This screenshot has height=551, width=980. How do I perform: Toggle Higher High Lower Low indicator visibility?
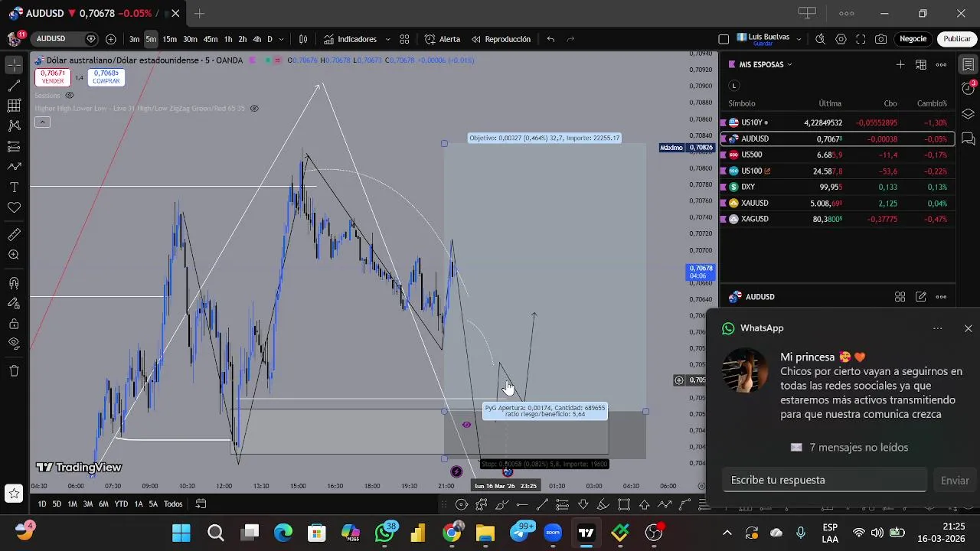click(x=254, y=109)
